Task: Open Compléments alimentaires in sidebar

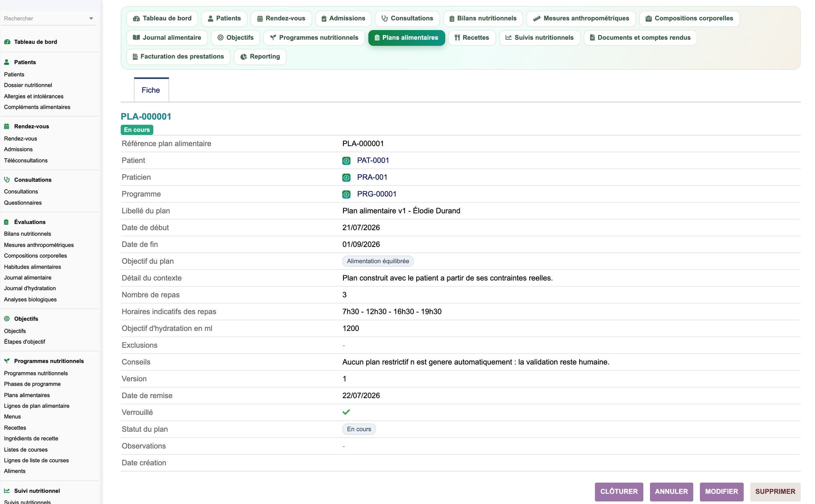Action: pos(37,107)
